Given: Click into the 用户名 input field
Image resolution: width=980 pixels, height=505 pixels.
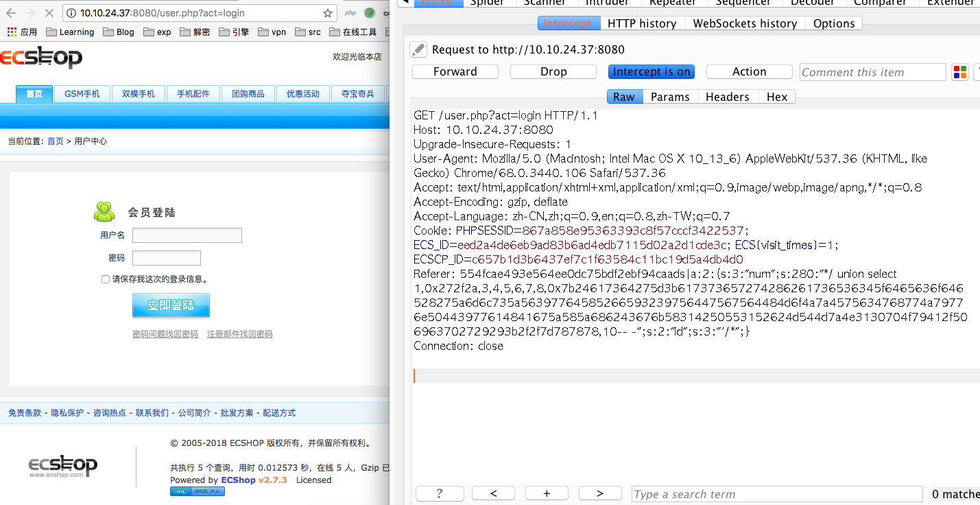Looking at the screenshot, I should pyautogui.click(x=187, y=235).
